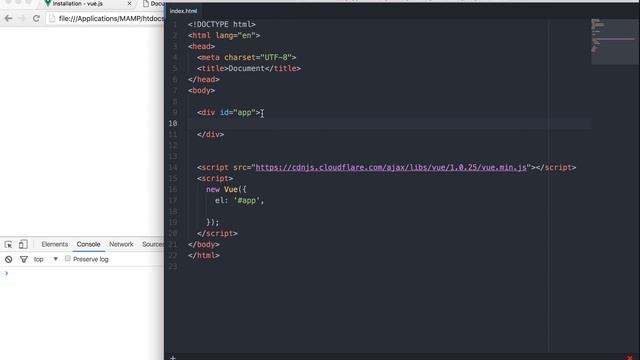Reload the browser page
Viewport: 640px width, 360px height.
[x=36, y=18]
